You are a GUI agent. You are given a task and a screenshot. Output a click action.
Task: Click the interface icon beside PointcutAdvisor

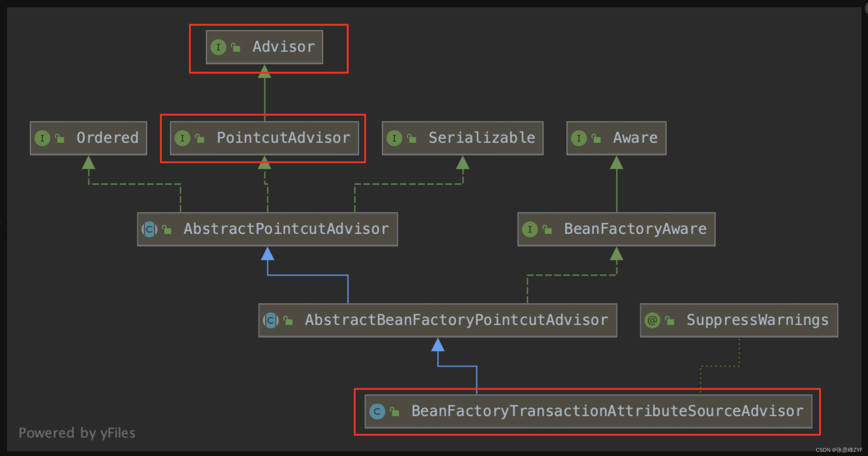tap(183, 138)
